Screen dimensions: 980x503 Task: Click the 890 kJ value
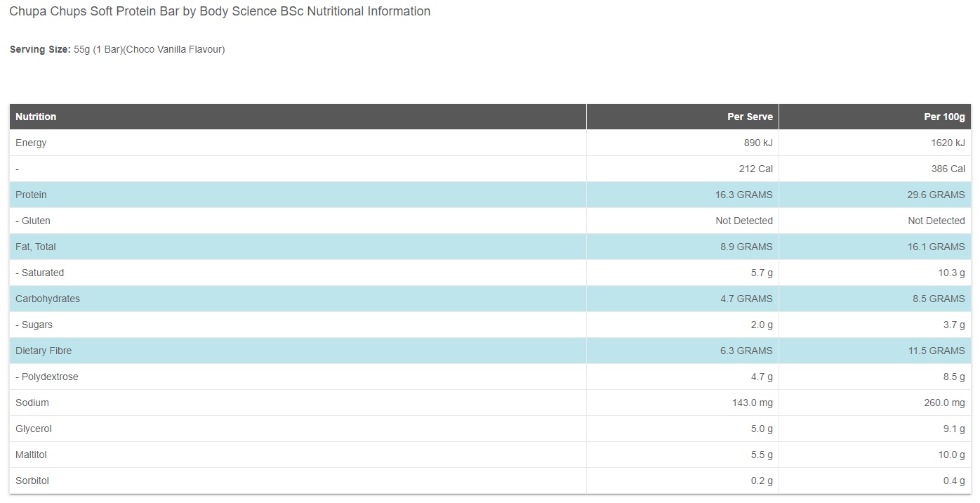point(758,143)
